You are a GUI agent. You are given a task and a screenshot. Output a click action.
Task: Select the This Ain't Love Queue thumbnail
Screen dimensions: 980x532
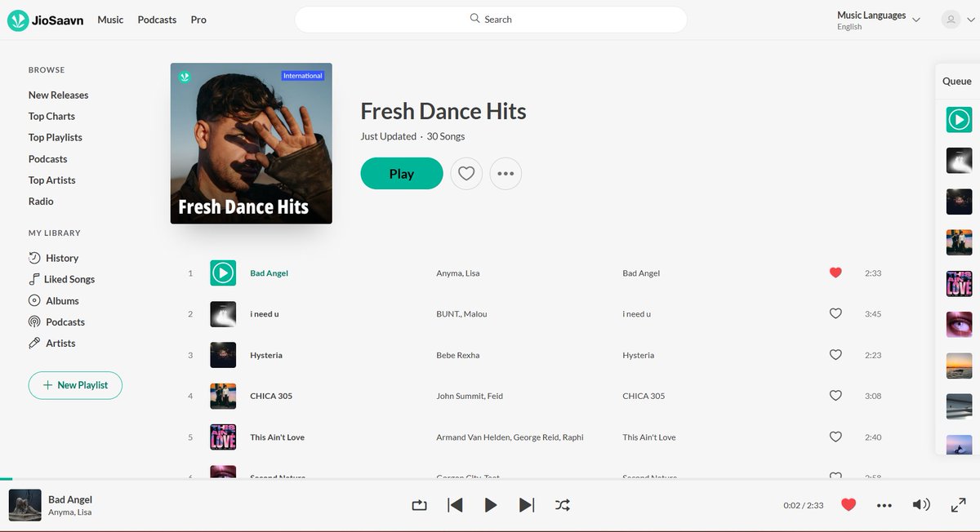click(959, 283)
